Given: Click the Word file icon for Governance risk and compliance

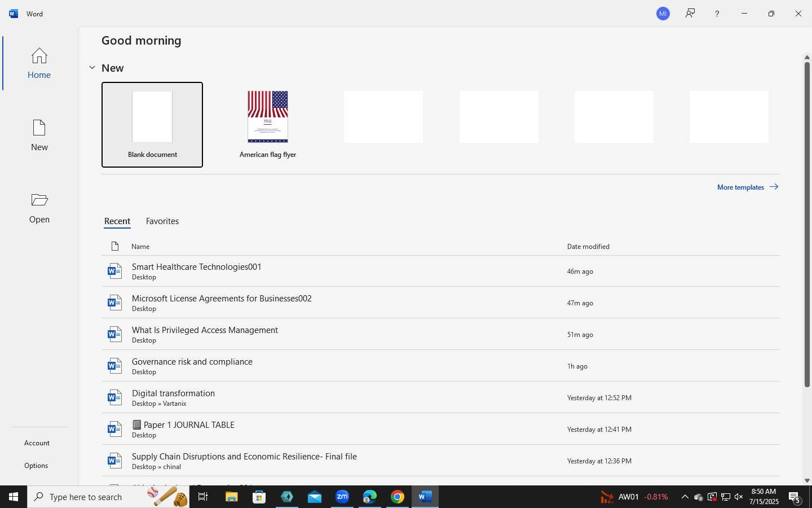Looking at the screenshot, I should pos(114,366).
